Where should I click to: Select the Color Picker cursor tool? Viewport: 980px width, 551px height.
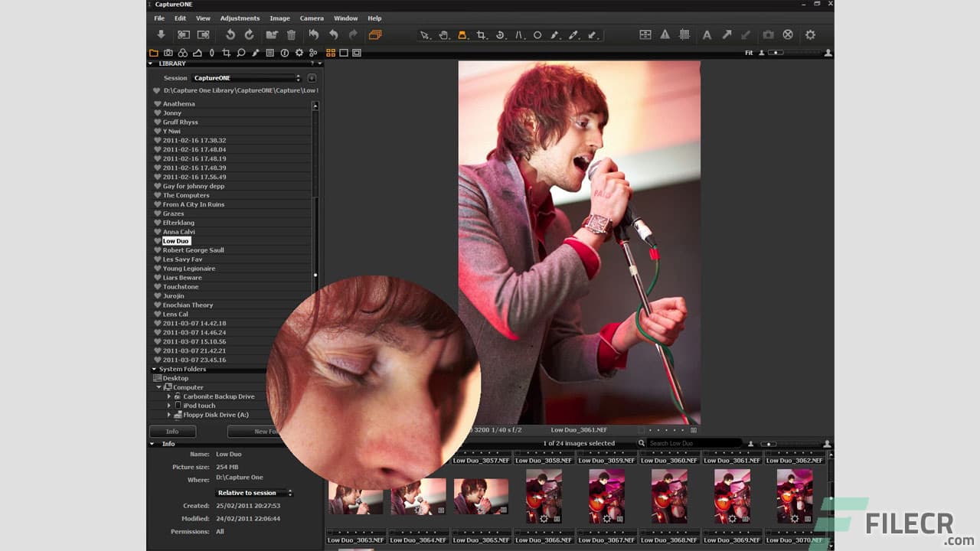(x=575, y=35)
